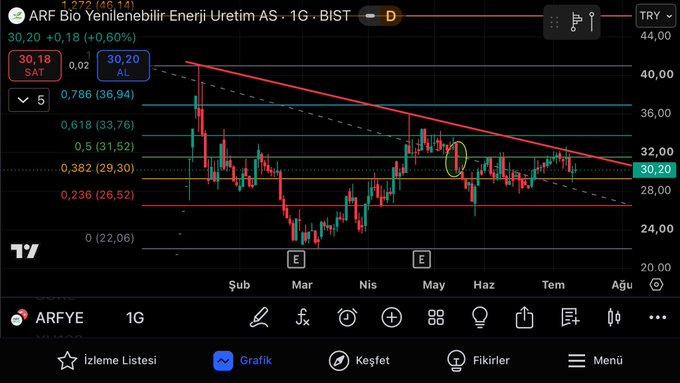680x383 pixels.
Task: Open the first earnings E marker
Action: pyautogui.click(x=296, y=259)
